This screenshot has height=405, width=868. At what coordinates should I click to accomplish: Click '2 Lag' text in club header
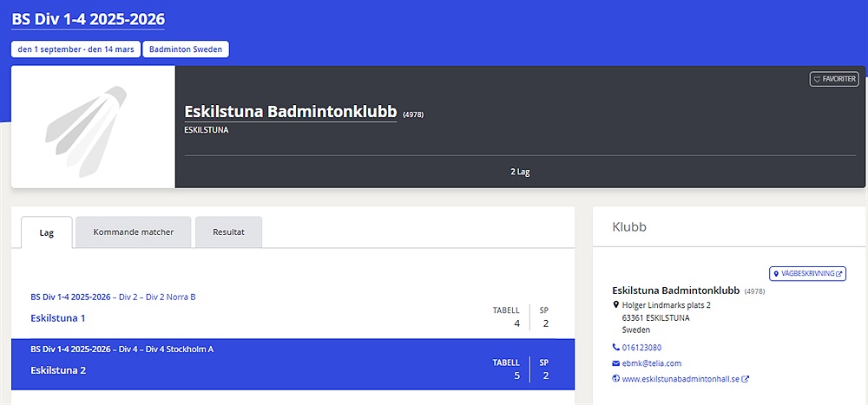coord(520,172)
